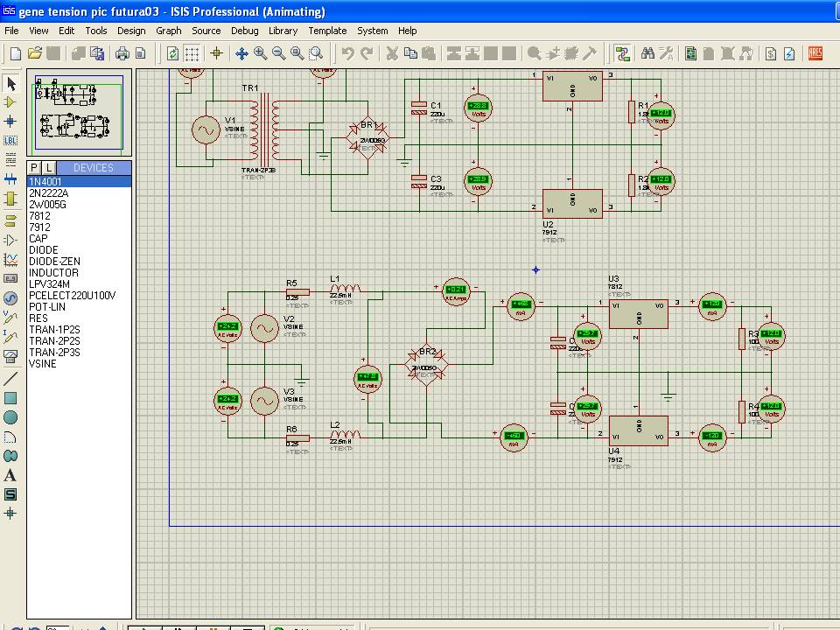The width and height of the screenshot is (840, 630).
Task: Open the Library menu
Action: click(x=283, y=31)
